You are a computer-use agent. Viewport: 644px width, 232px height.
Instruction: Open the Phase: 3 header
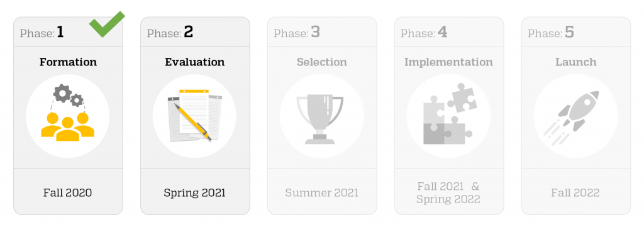[297, 33]
